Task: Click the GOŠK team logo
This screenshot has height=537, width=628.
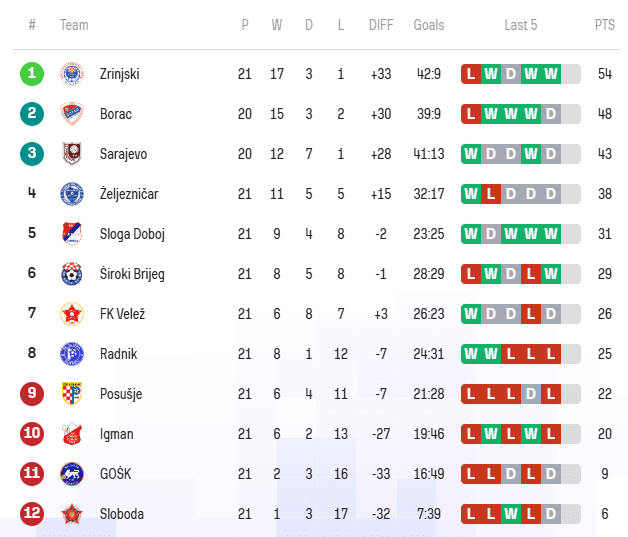Action: coord(71,474)
